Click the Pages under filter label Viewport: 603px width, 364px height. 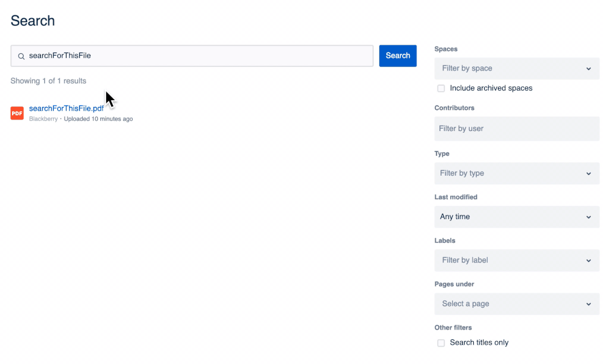(454, 284)
